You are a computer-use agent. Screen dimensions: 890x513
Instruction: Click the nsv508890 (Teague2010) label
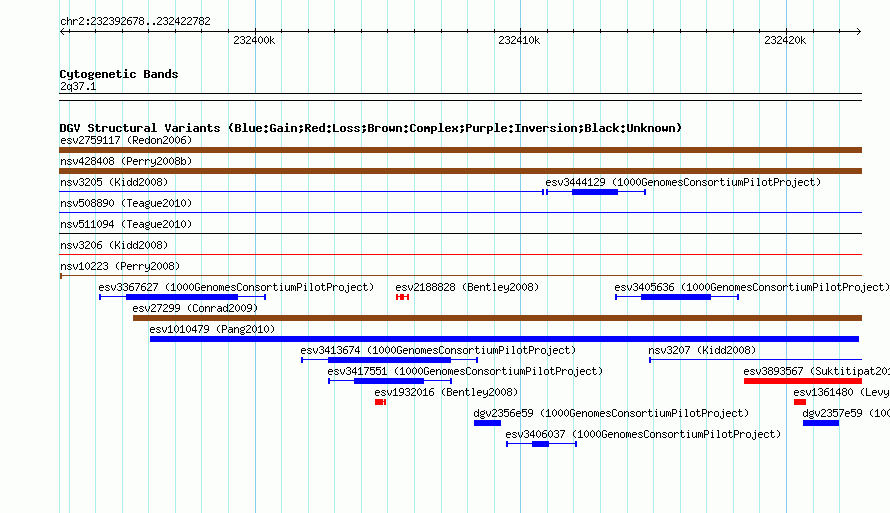[x=126, y=203]
